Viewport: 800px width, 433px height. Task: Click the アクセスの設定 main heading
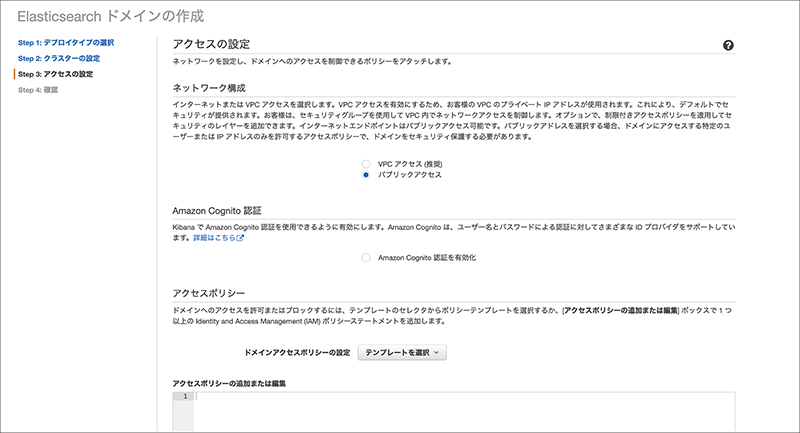pyautogui.click(x=211, y=45)
